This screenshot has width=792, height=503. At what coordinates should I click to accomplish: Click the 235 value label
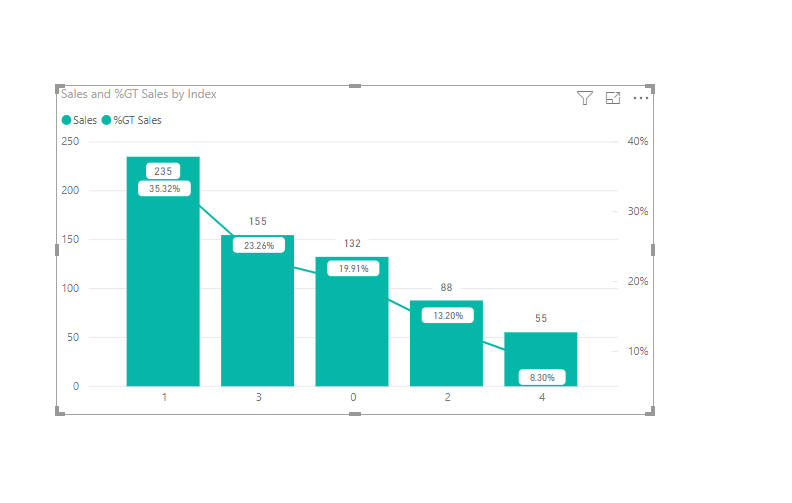pos(163,171)
